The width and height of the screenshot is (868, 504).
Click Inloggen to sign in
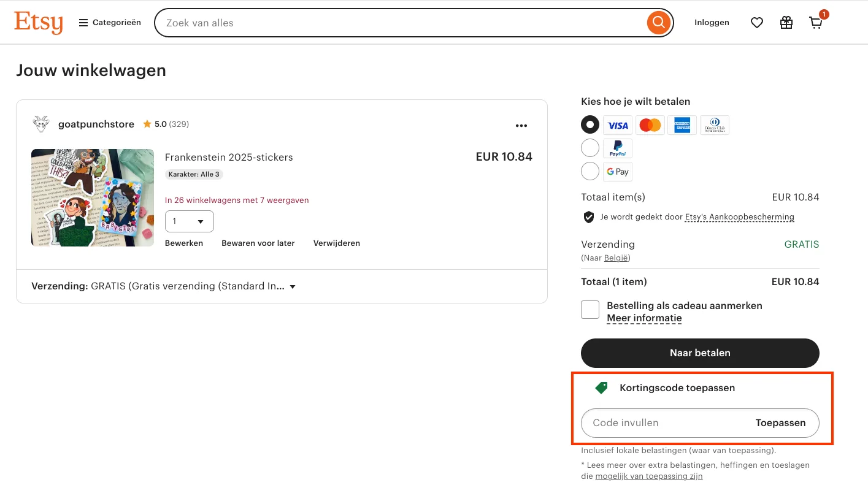712,22
